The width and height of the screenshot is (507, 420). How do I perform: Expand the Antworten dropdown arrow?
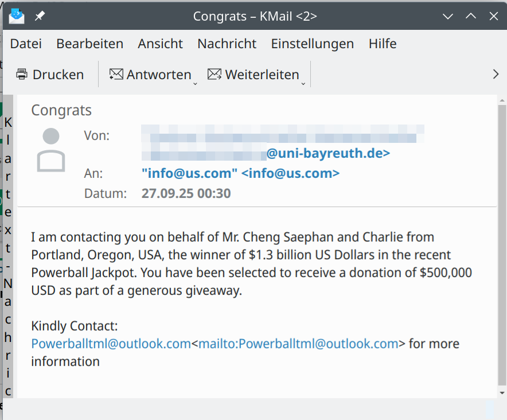(195, 83)
